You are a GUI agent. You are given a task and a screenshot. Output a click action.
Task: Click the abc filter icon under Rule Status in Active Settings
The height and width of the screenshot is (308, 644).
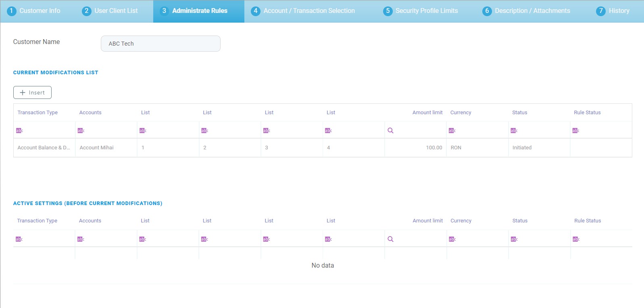[576, 239]
